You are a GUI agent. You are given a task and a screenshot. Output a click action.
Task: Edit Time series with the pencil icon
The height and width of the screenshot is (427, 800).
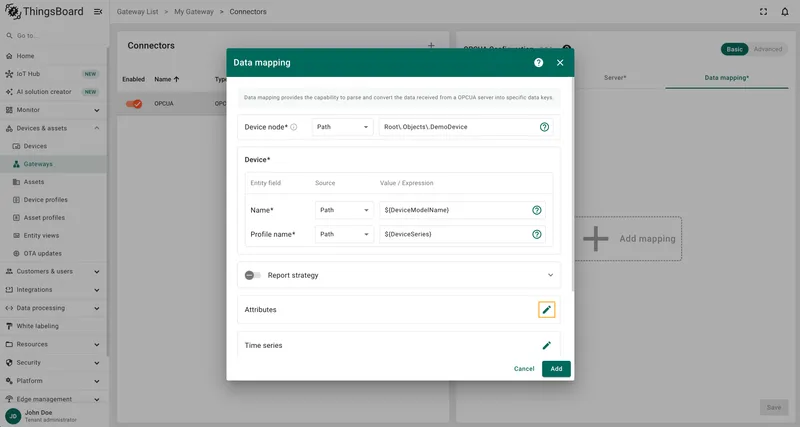click(x=546, y=345)
